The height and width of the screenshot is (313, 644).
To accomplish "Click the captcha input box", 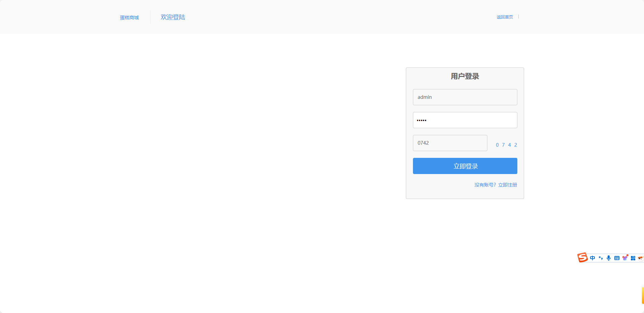I will (450, 143).
